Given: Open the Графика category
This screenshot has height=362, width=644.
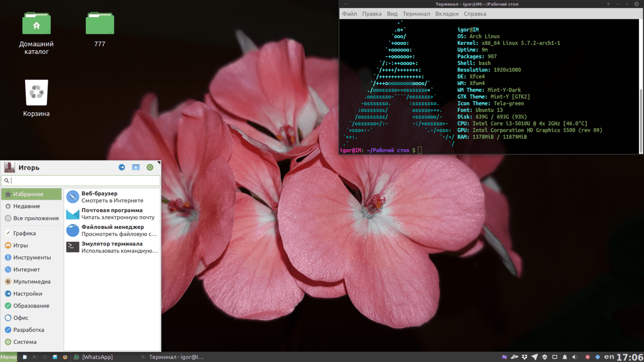Looking at the screenshot, I should 31,233.
